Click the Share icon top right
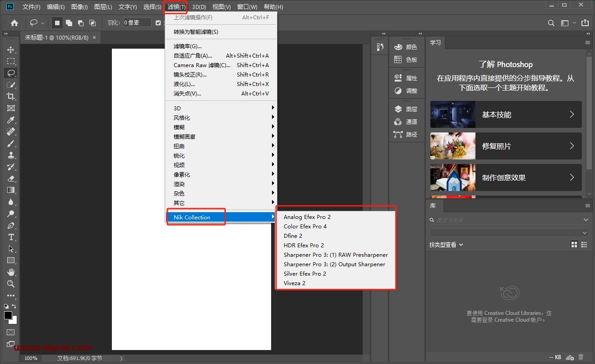Image resolution: width=595 pixels, height=364 pixels. pyautogui.click(x=585, y=23)
